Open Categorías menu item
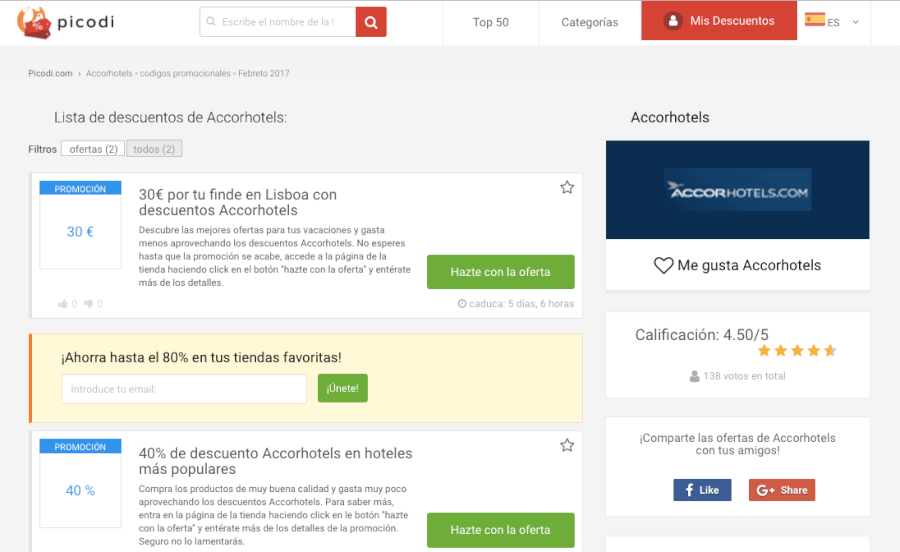Screen dimensions: 900x552 [589, 22]
